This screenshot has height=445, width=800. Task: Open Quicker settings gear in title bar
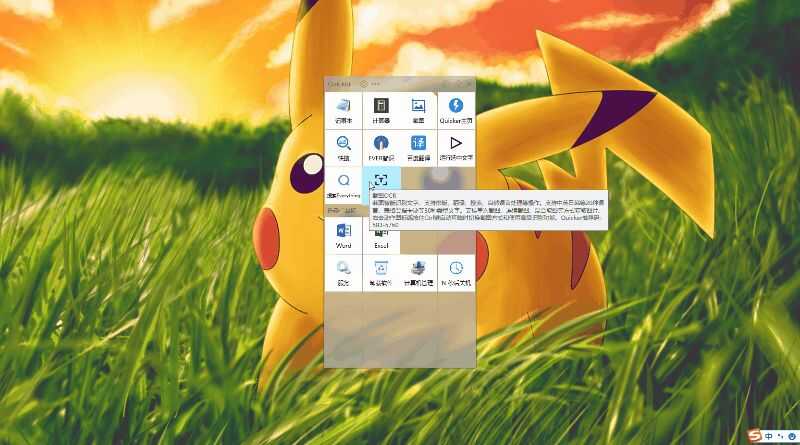(x=364, y=84)
